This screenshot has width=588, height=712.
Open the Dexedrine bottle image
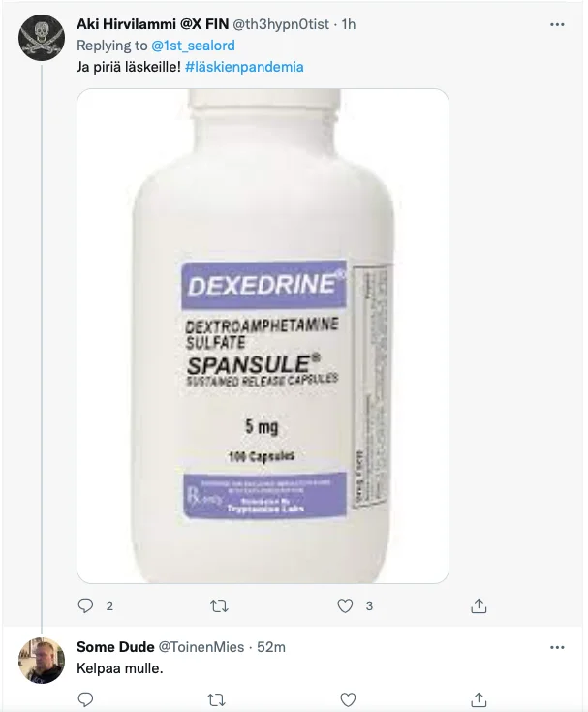click(263, 335)
